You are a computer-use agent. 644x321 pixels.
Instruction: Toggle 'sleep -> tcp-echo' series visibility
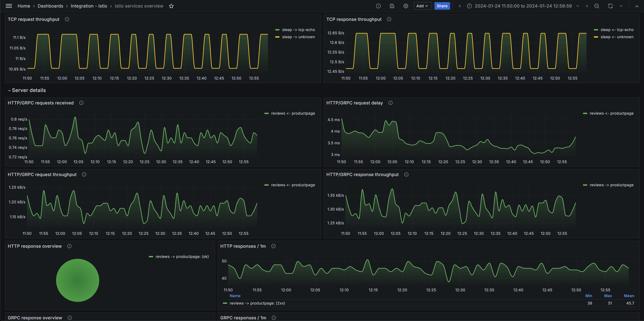[x=298, y=30]
